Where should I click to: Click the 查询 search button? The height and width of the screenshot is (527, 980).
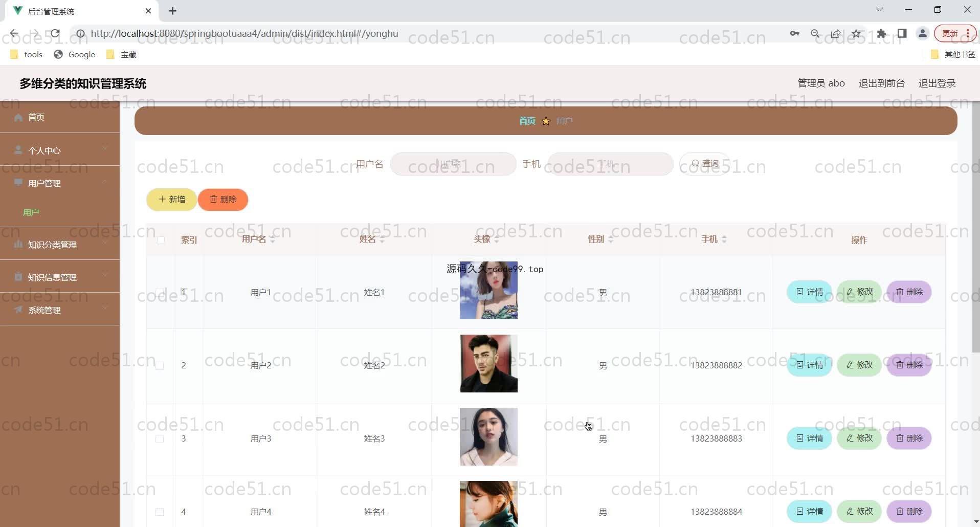click(x=705, y=164)
